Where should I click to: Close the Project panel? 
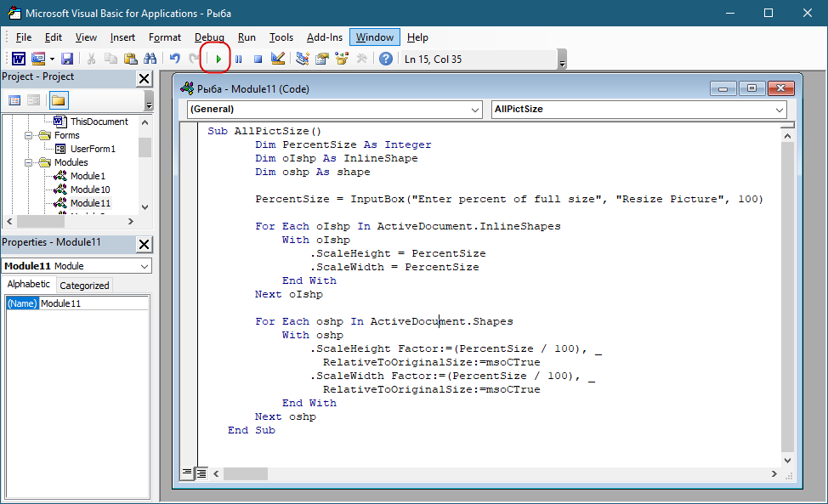(145, 79)
